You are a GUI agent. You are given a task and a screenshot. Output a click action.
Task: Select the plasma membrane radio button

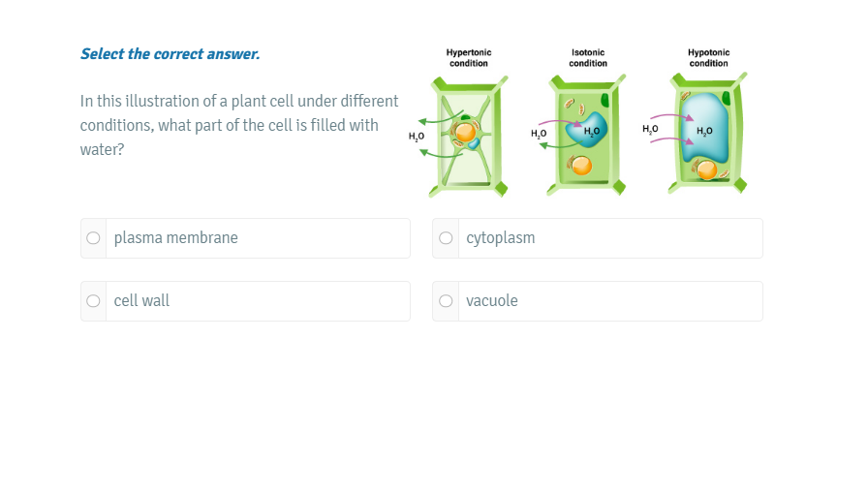[93, 238]
